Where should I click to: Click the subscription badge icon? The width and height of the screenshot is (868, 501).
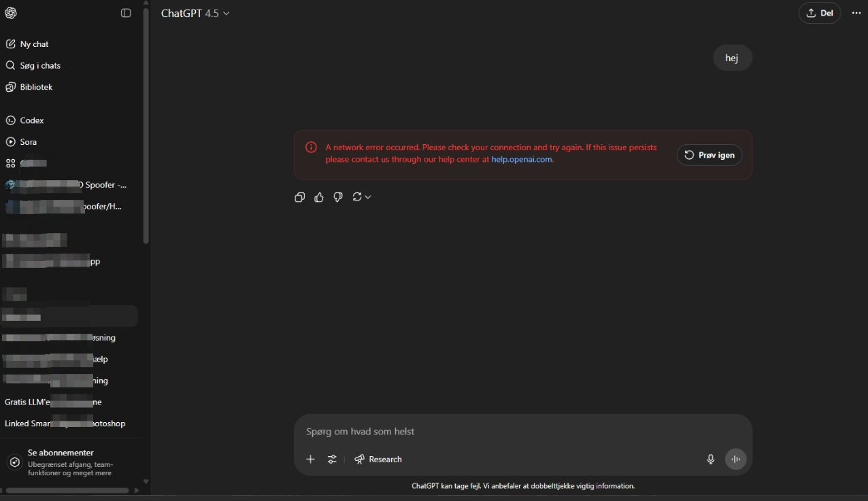[x=14, y=462]
